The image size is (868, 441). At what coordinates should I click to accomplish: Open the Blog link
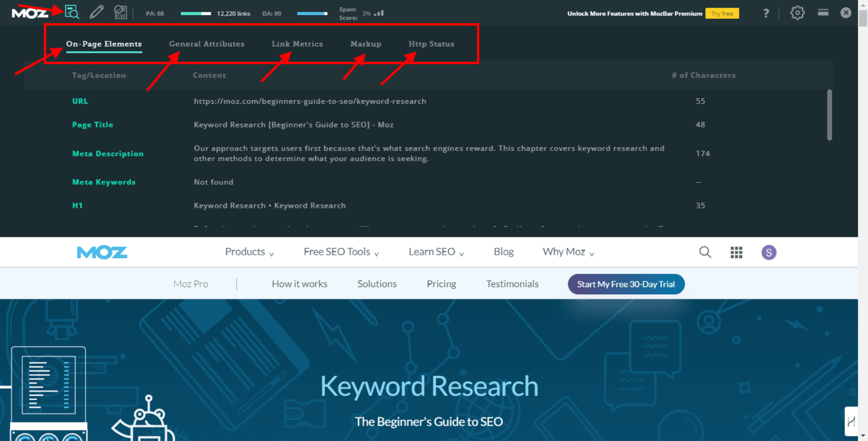504,252
